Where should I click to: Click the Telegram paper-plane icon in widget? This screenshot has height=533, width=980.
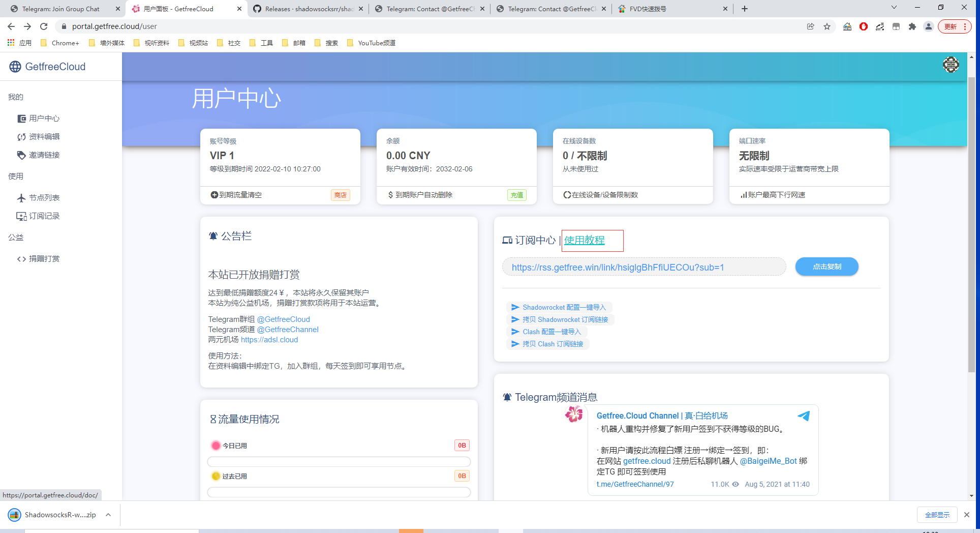point(804,416)
